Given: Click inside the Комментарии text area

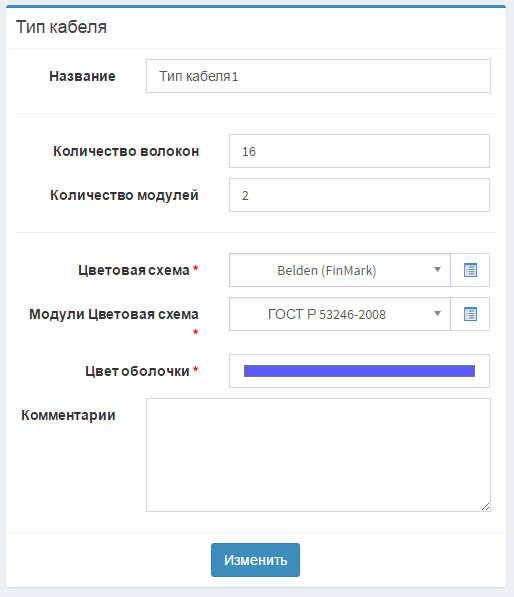Looking at the screenshot, I should point(318,455).
